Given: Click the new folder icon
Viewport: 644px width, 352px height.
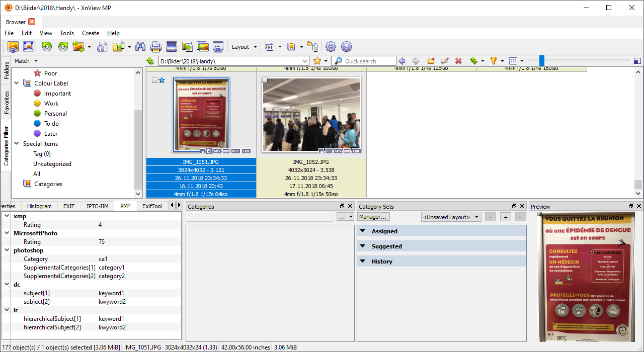Looking at the screenshot, I should (431, 61).
